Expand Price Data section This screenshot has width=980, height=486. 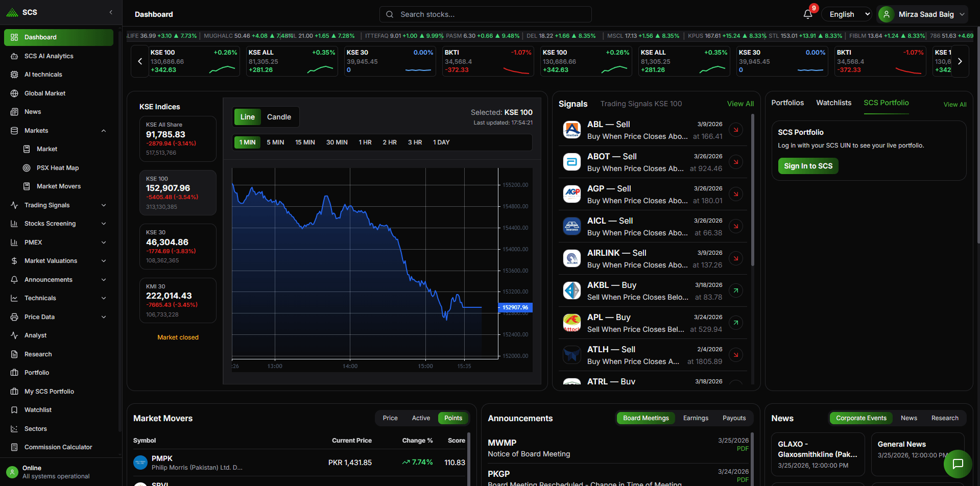59,317
